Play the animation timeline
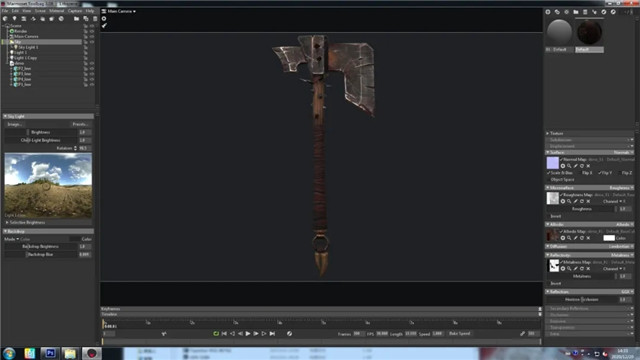This screenshot has height=360, width=640. 248,333
